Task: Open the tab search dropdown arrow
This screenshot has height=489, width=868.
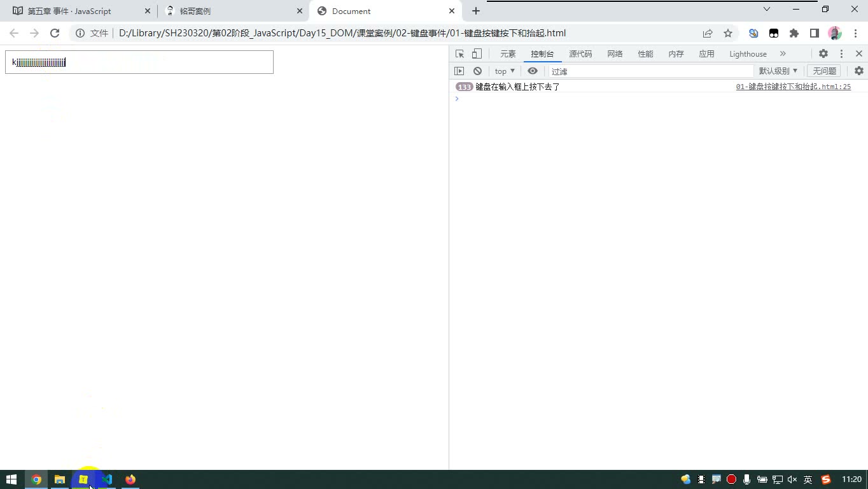Action: [x=767, y=9]
